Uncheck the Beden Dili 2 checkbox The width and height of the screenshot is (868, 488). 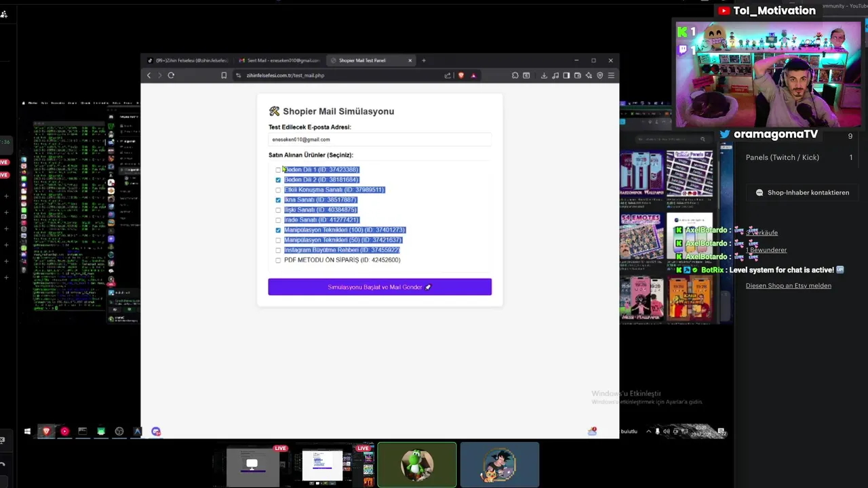coord(278,180)
